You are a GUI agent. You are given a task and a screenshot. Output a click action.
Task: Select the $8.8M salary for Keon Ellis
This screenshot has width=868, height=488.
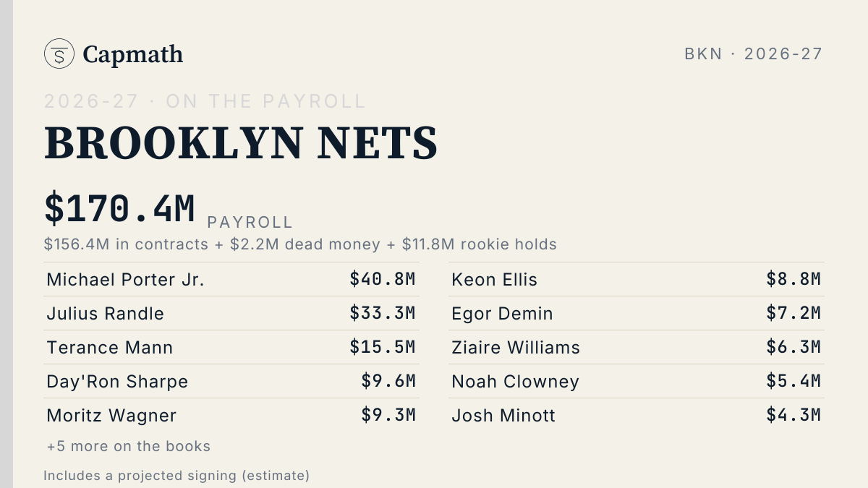click(794, 279)
